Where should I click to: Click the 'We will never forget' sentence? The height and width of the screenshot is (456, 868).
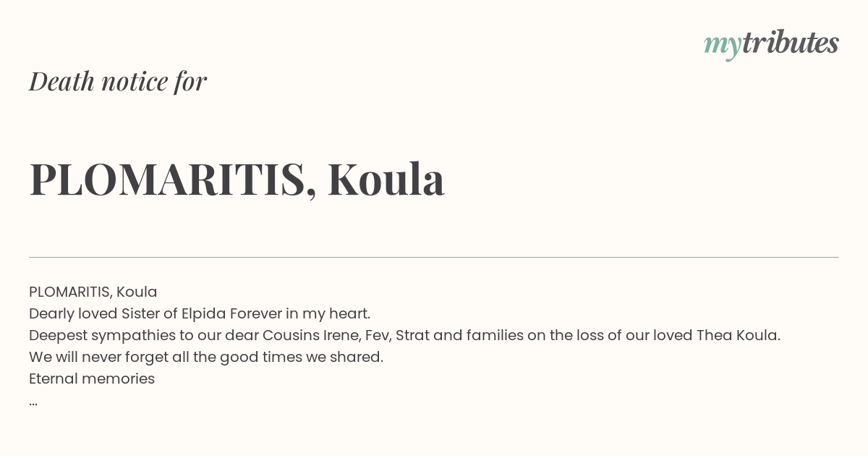pyautogui.click(x=206, y=357)
